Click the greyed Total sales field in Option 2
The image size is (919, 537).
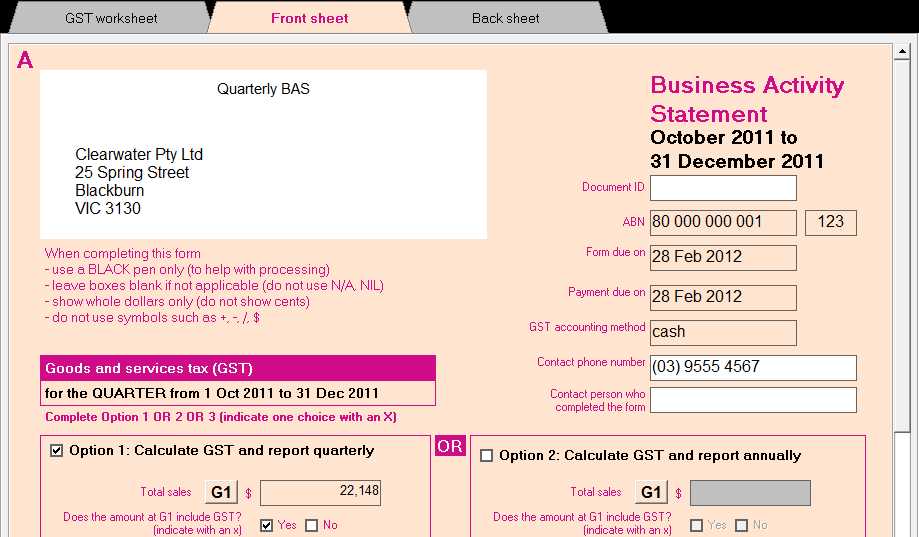(x=750, y=492)
